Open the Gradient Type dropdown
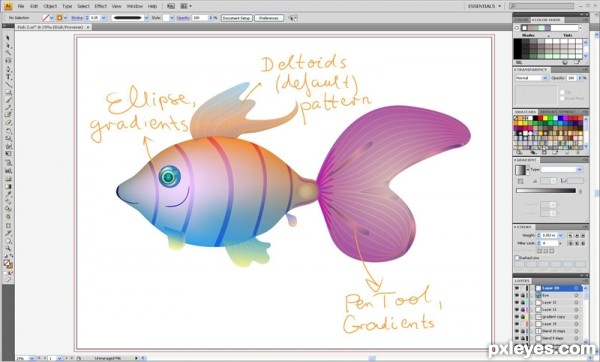This screenshot has width=600, height=362. 561,170
